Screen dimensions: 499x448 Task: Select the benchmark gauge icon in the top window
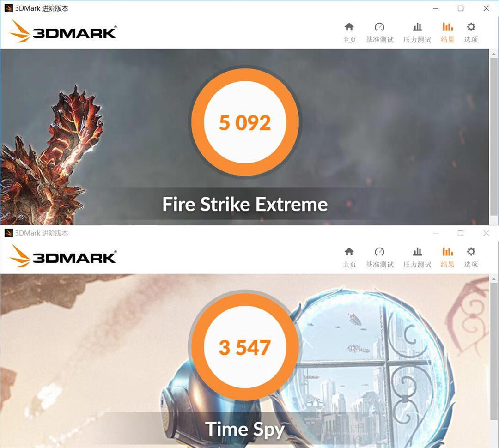379,27
